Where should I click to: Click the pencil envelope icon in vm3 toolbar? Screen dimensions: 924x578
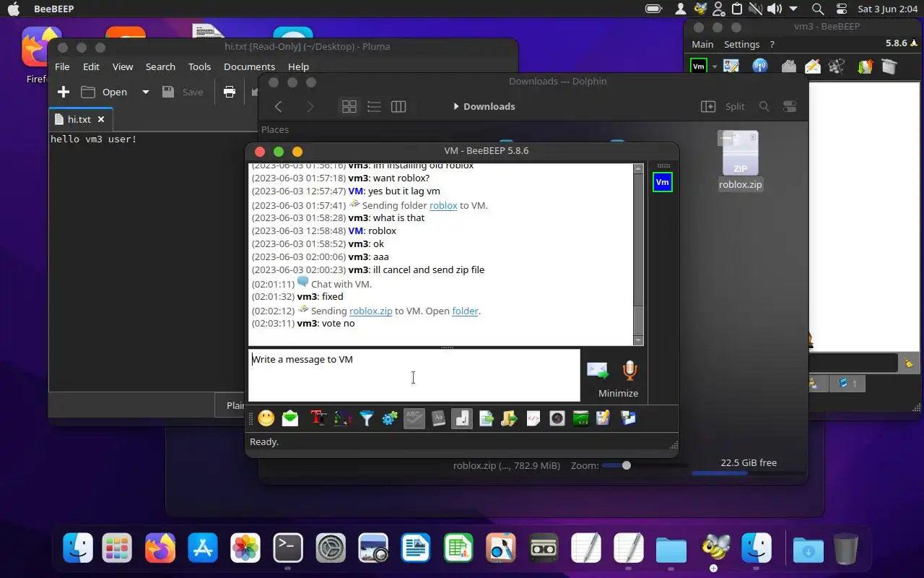pyautogui.click(x=813, y=66)
